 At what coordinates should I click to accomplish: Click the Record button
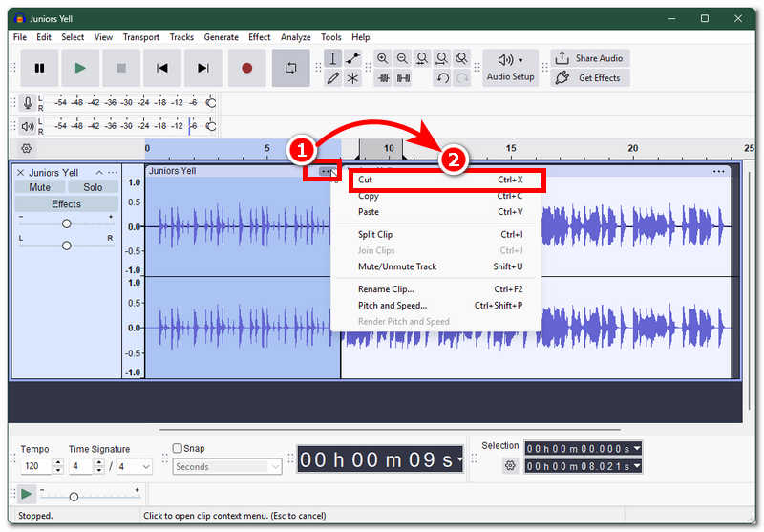[x=247, y=68]
